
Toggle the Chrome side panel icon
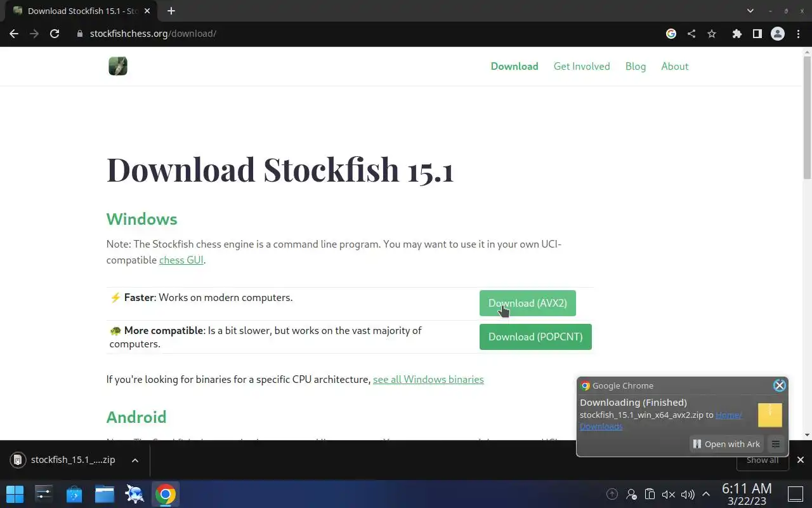[x=757, y=34]
